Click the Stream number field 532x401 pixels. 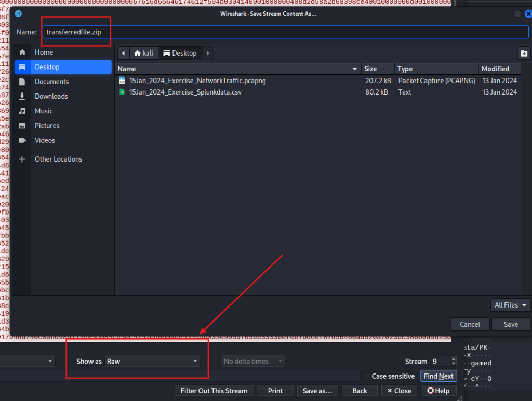click(x=441, y=362)
